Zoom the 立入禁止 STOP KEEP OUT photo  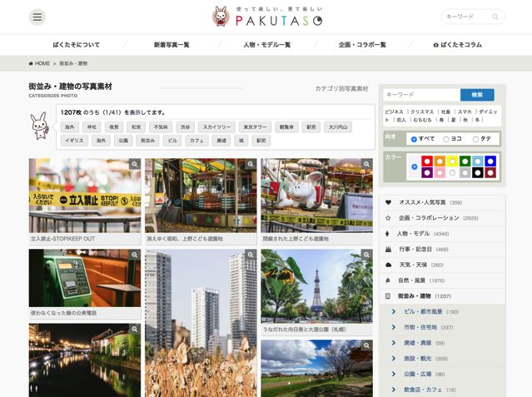[x=135, y=164]
